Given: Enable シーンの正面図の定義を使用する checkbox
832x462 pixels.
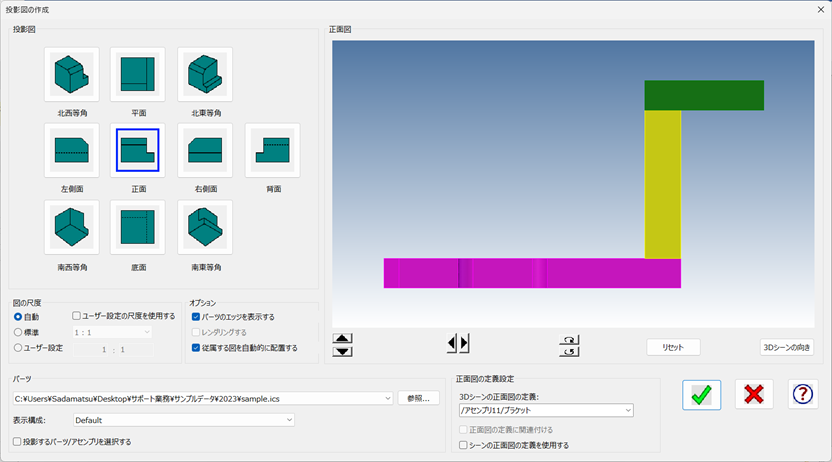Looking at the screenshot, I should click(463, 445).
